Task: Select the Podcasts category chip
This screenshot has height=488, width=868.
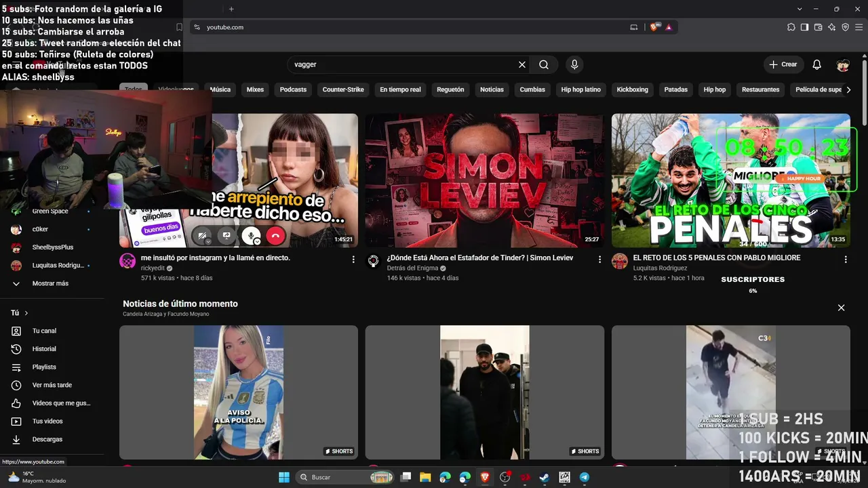Action: point(293,89)
